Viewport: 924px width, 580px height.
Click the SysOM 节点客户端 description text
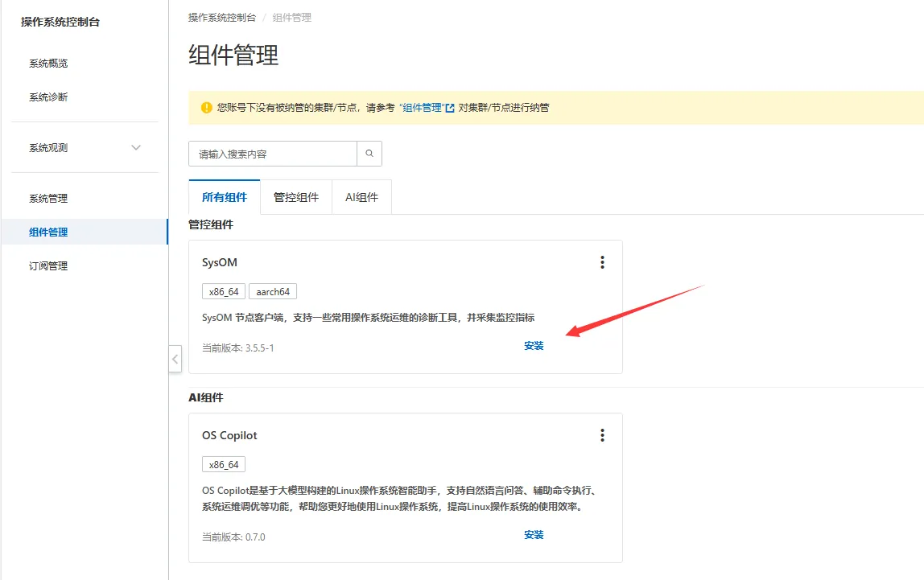(369, 318)
